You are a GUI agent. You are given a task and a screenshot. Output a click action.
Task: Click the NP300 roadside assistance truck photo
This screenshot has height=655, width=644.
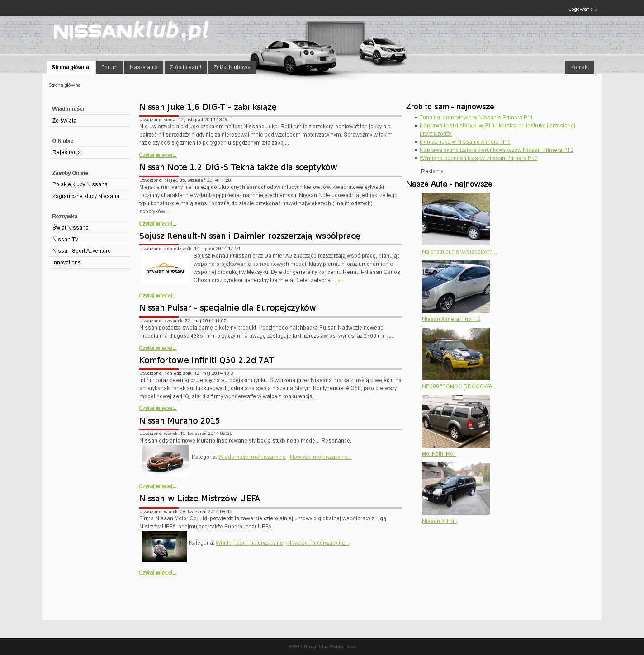[x=456, y=354]
